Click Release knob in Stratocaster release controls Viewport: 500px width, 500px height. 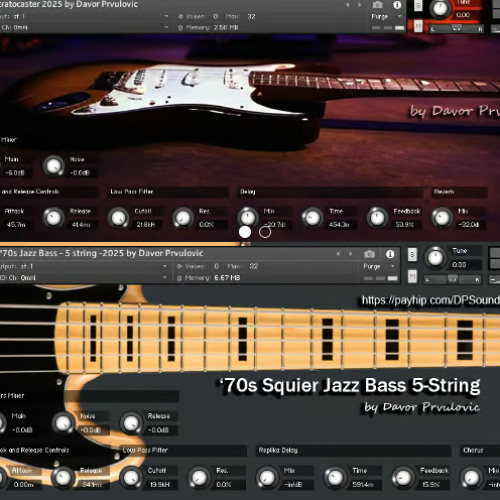click(x=54, y=218)
